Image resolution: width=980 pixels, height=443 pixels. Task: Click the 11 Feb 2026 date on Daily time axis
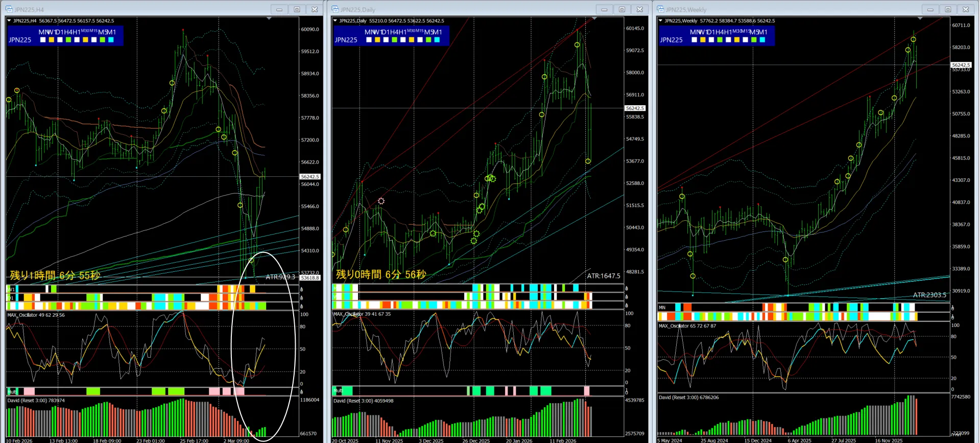coord(563,440)
